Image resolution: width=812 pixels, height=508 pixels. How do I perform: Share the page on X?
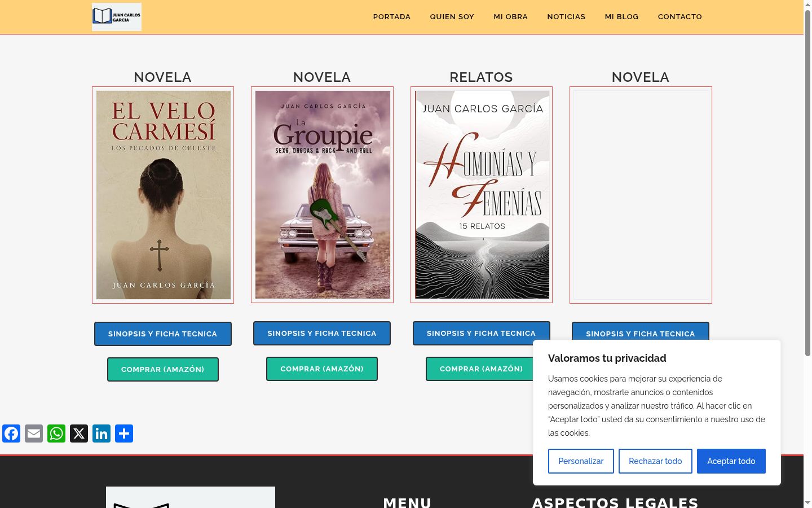[79, 433]
